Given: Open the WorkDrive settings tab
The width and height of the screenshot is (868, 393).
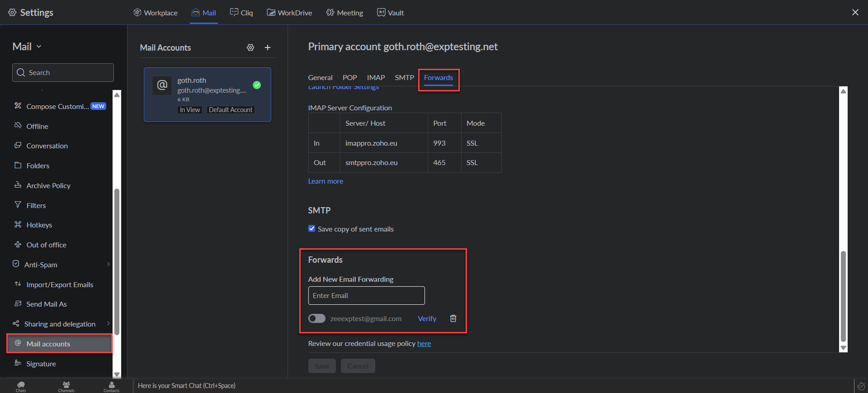Looking at the screenshot, I should (289, 13).
